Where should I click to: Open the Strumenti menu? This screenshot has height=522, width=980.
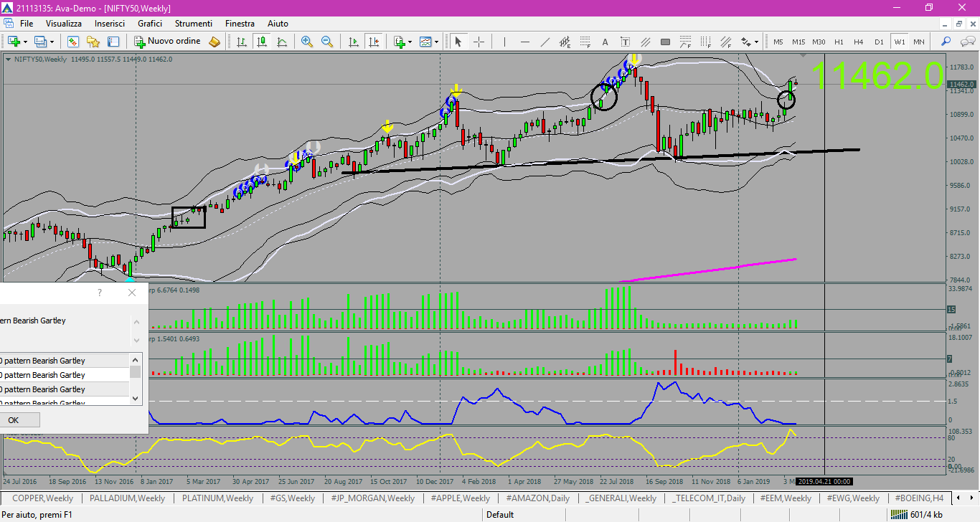coord(194,24)
